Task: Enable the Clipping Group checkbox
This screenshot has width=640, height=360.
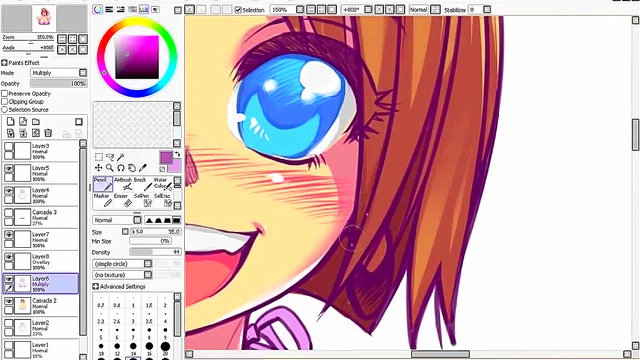Action: tap(5, 102)
